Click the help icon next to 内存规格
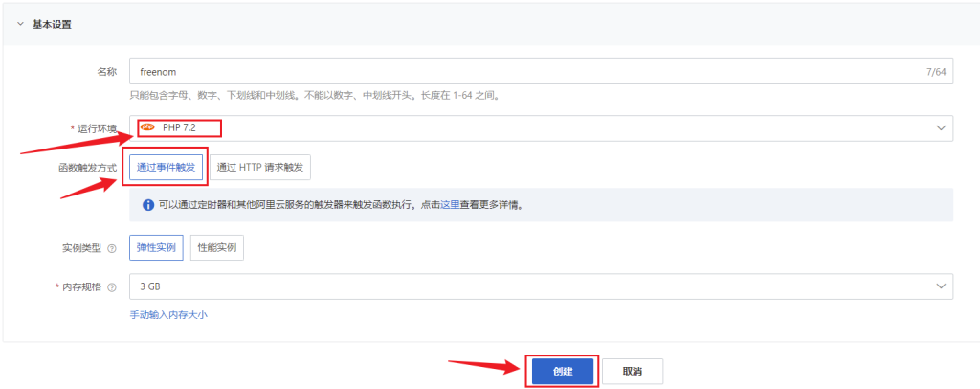 [112, 287]
